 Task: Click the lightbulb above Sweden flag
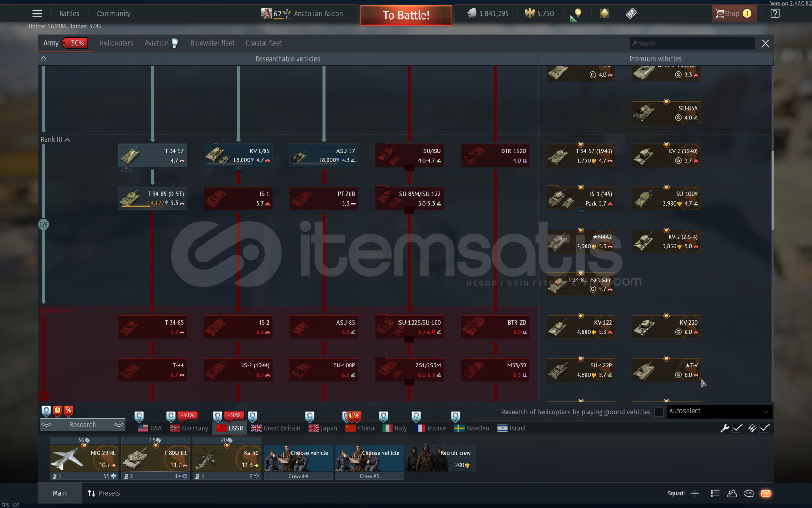click(x=455, y=417)
